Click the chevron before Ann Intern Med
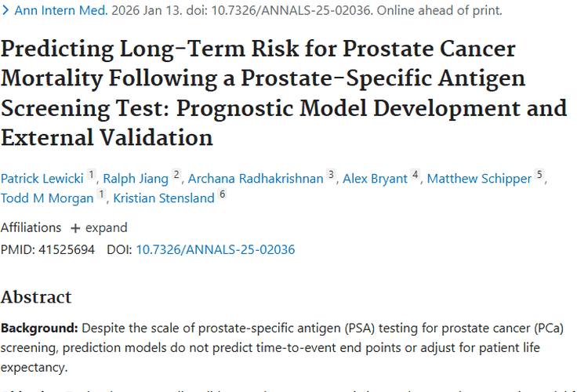The height and width of the screenshot is (392, 588). (6, 11)
